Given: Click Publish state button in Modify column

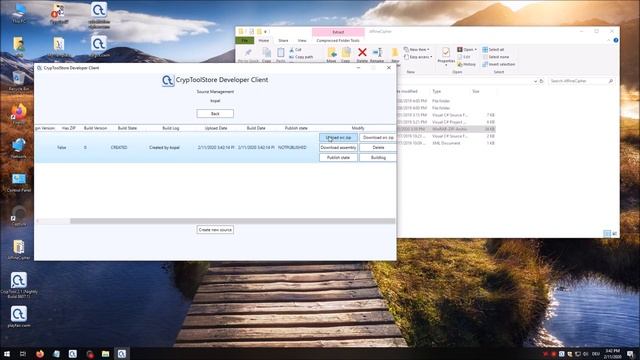Looking at the screenshot, I should coord(338,158).
